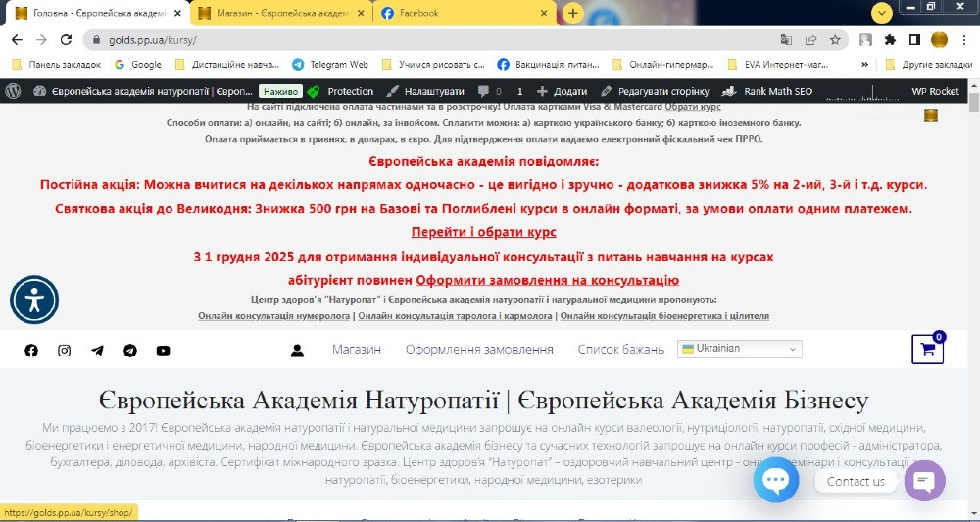This screenshot has height=522, width=980.
Task: Toggle the browser side panel icon
Action: (914, 40)
